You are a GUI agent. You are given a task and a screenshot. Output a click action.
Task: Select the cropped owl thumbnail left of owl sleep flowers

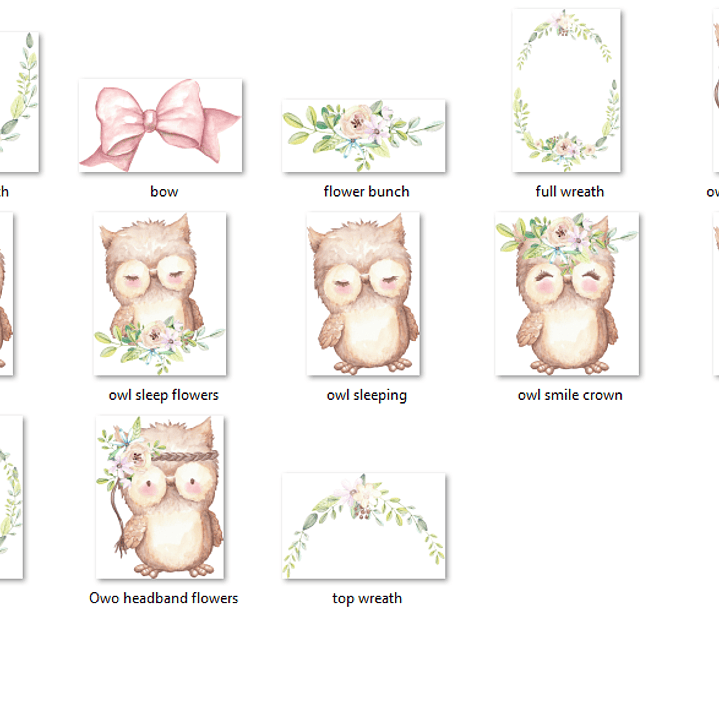click(5, 294)
